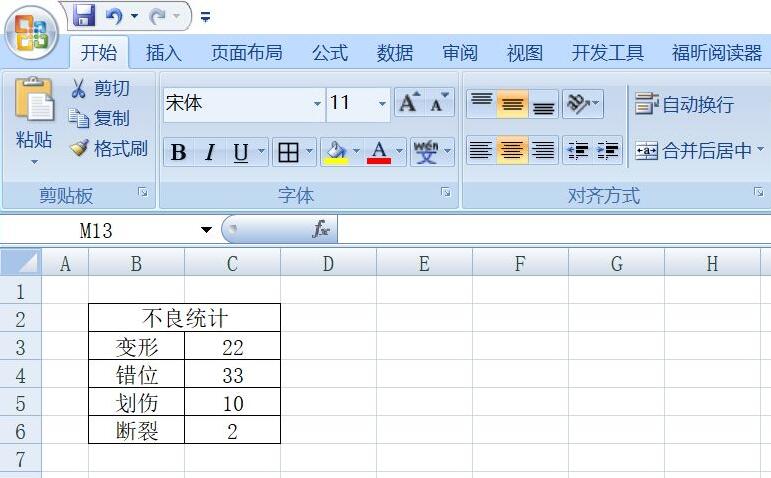Expand the 合并后居中 options arrow

761,149
